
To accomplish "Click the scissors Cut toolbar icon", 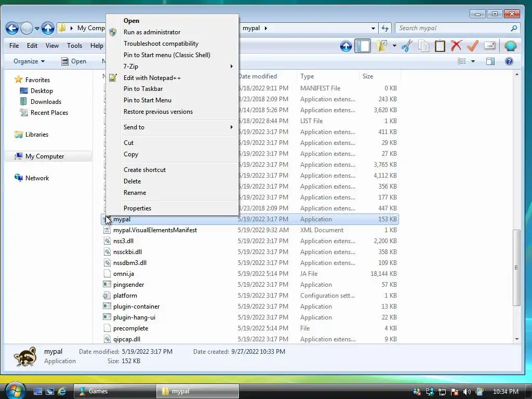I will coord(407,46).
